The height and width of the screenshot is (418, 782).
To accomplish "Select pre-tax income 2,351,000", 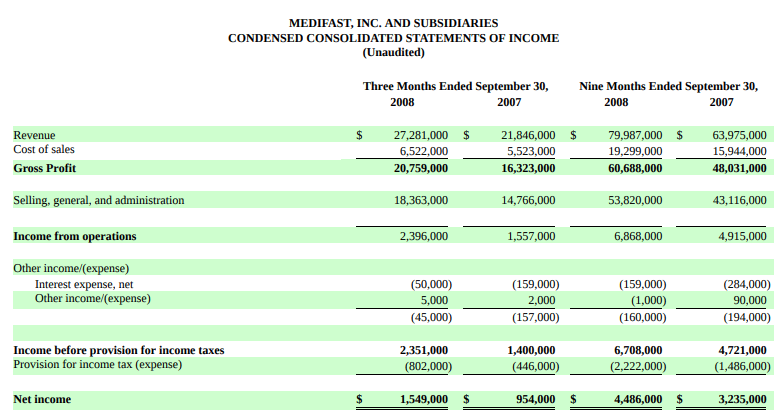I will (423, 350).
